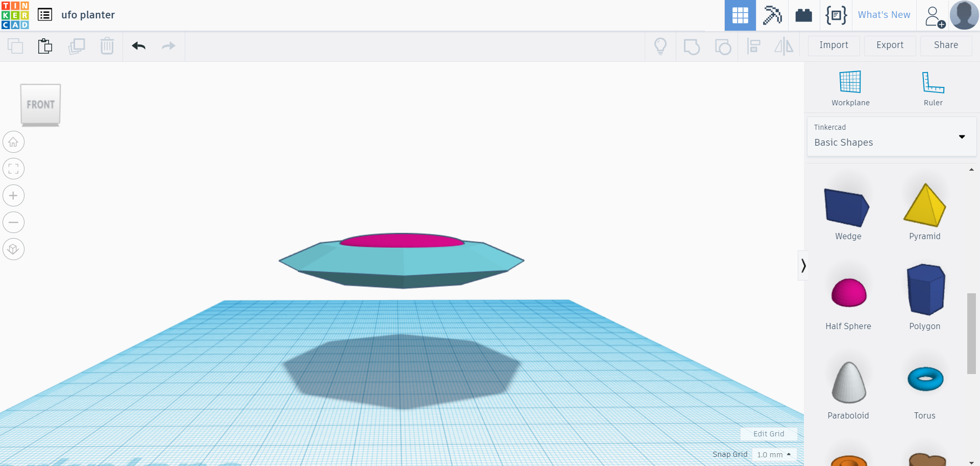
Task: Click the Zoom in plus button
Action: pos(13,196)
